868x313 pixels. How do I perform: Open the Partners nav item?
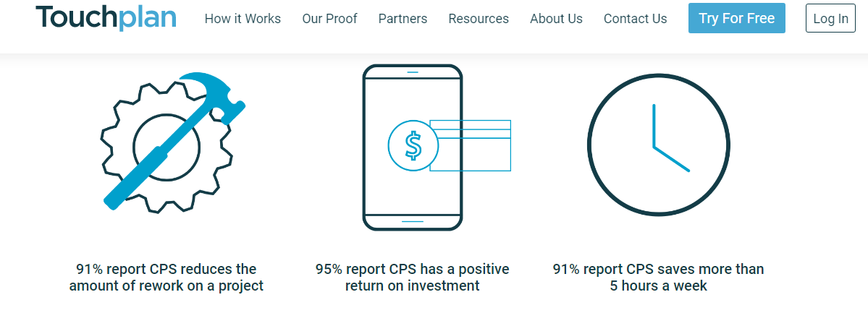coord(403,19)
